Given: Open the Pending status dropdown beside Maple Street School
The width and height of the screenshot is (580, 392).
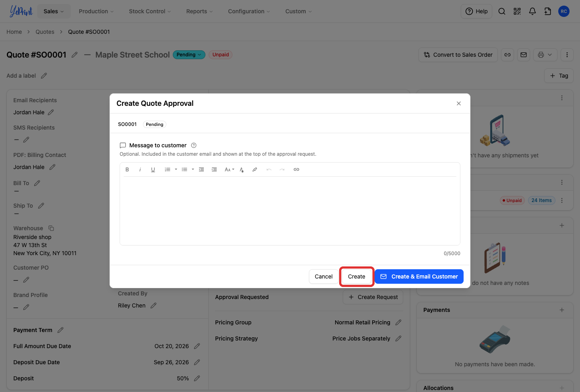Looking at the screenshot, I should 189,55.
